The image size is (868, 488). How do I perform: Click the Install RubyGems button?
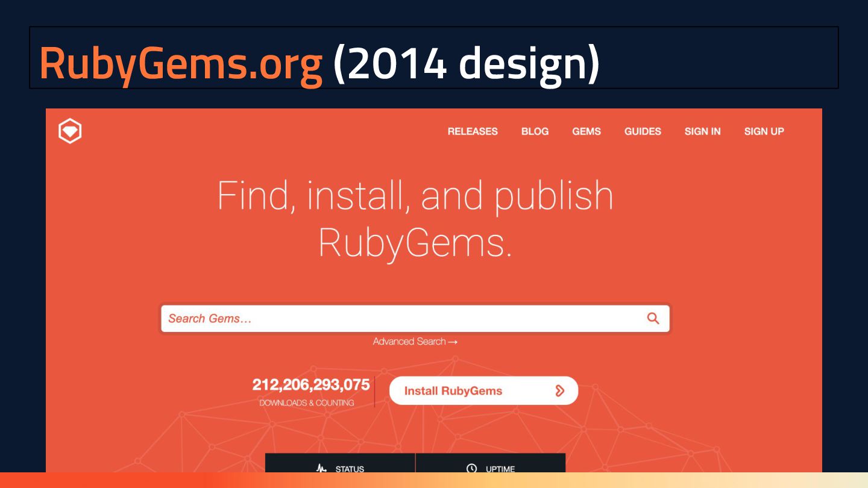(x=483, y=390)
